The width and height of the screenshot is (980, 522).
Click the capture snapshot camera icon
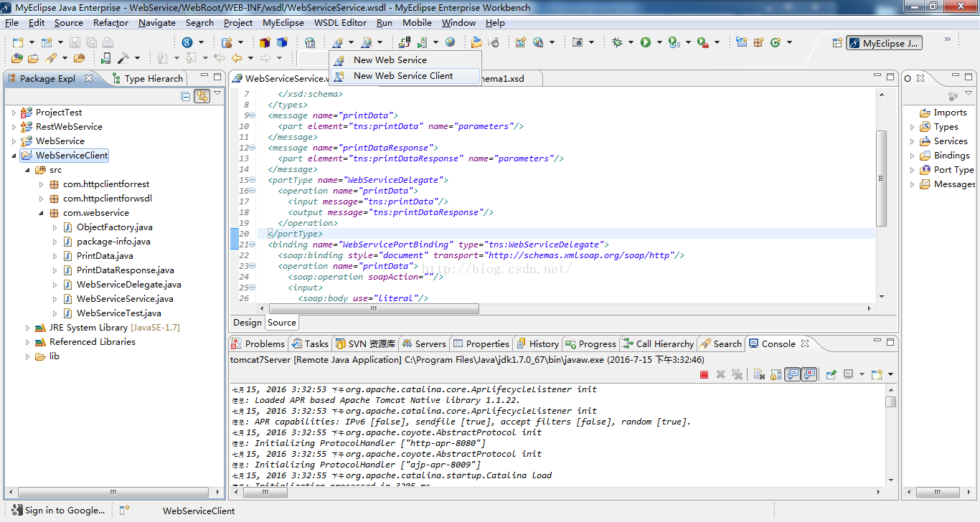click(578, 43)
